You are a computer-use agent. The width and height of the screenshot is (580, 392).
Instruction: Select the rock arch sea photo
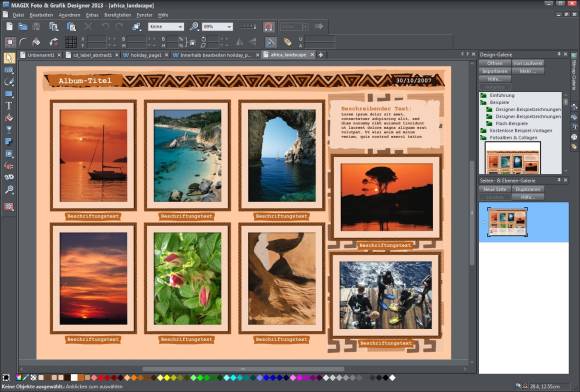[281, 155]
